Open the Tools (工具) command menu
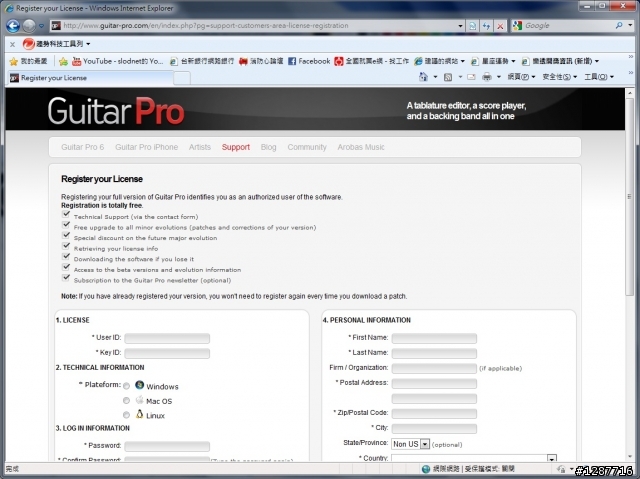 tap(599, 77)
